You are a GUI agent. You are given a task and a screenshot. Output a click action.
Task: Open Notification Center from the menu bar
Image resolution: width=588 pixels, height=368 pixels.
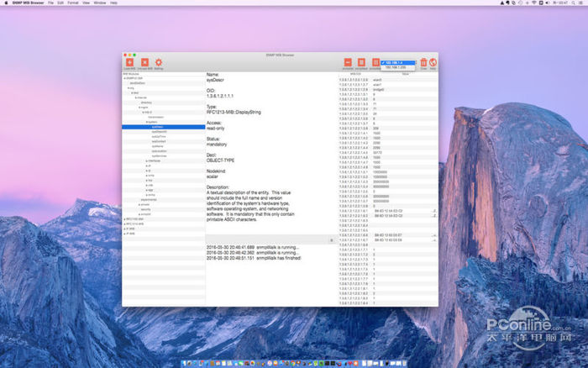[581, 3]
